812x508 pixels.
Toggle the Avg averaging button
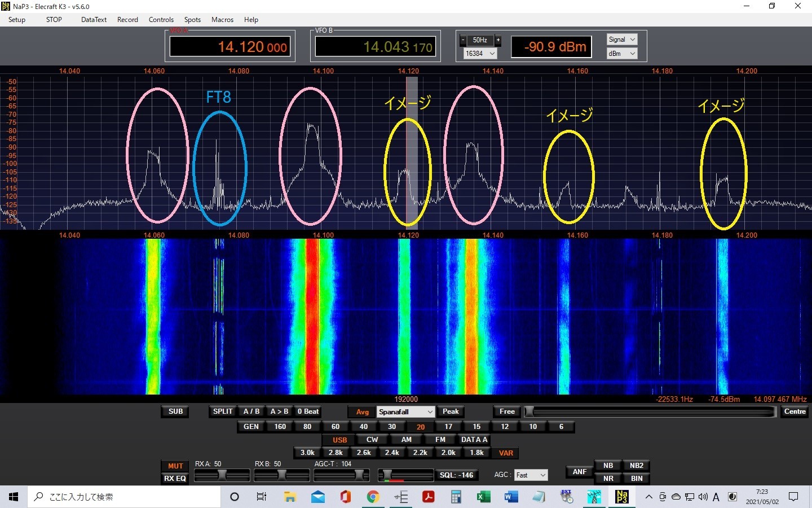pyautogui.click(x=362, y=412)
